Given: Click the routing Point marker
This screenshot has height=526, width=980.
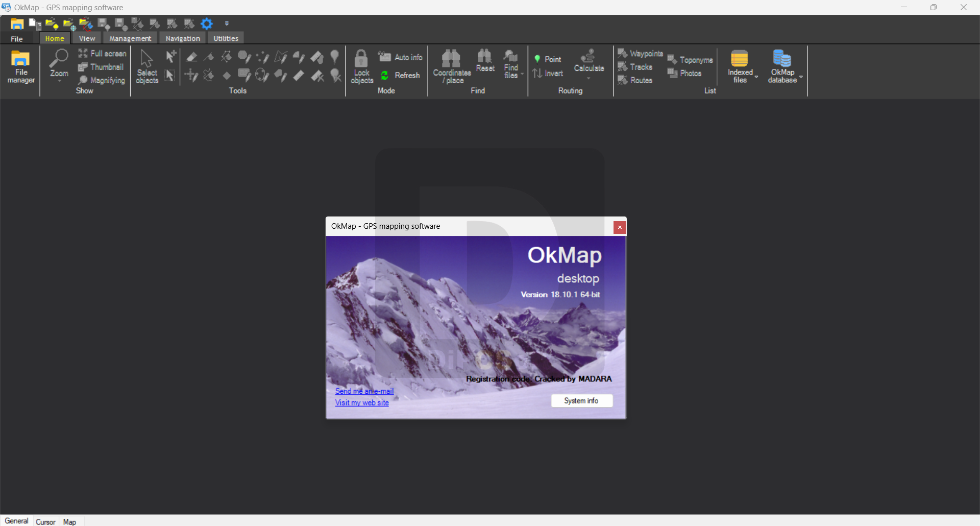Looking at the screenshot, I should [x=548, y=59].
